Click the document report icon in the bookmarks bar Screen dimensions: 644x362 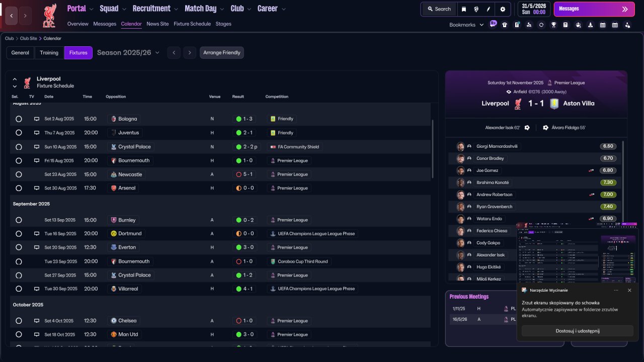pos(566,25)
